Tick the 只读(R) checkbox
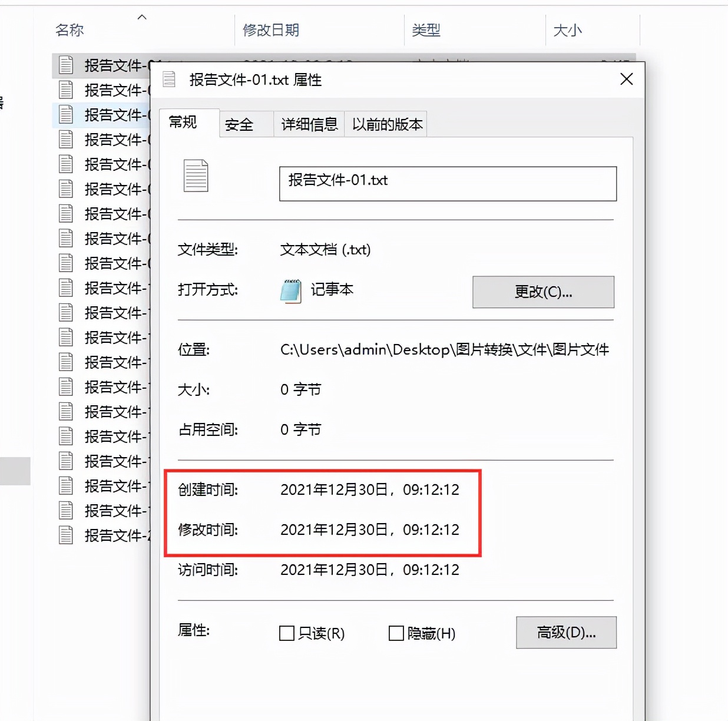The image size is (728, 721). (287, 633)
